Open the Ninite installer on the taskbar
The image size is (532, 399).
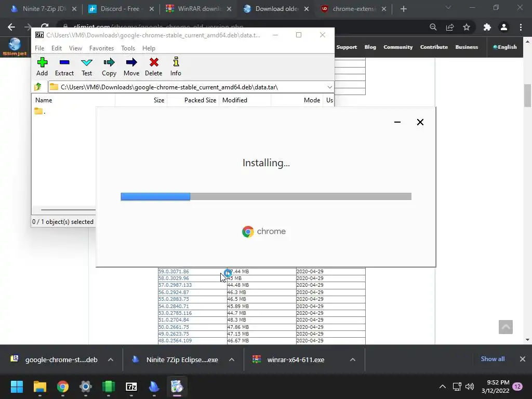(154, 387)
